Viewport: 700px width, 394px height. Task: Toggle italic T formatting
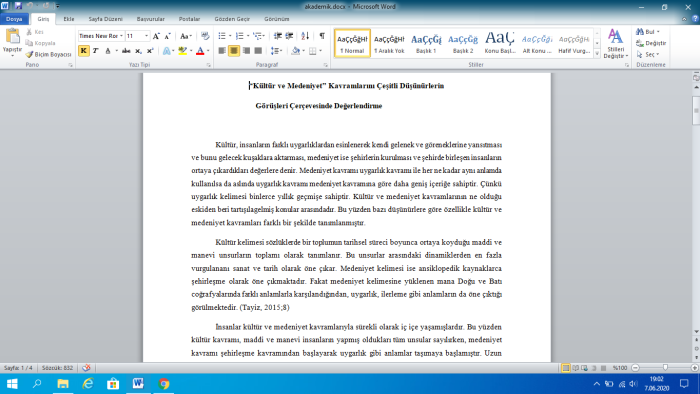96,51
